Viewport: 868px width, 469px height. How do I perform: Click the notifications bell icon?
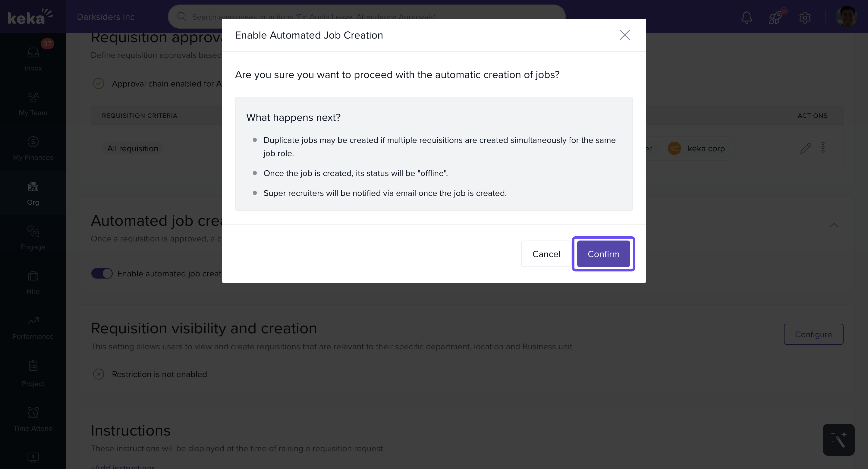[x=746, y=17]
